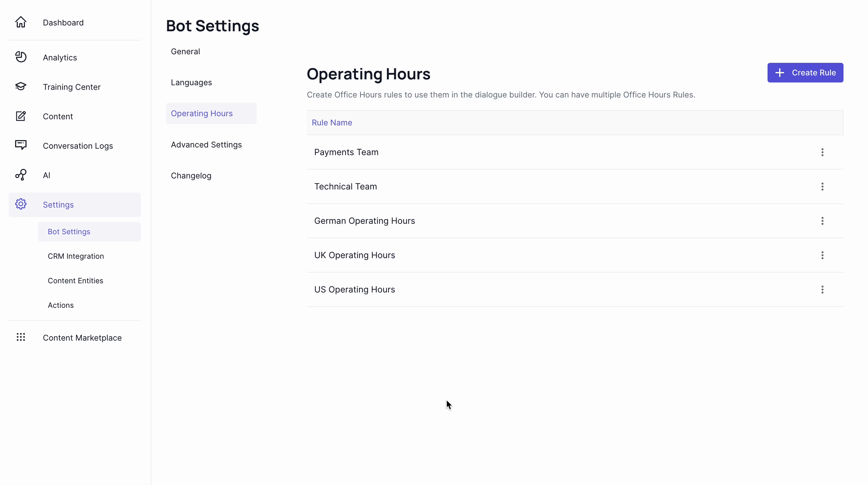Open three-dot menu for German Operating Hours

pyautogui.click(x=822, y=221)
